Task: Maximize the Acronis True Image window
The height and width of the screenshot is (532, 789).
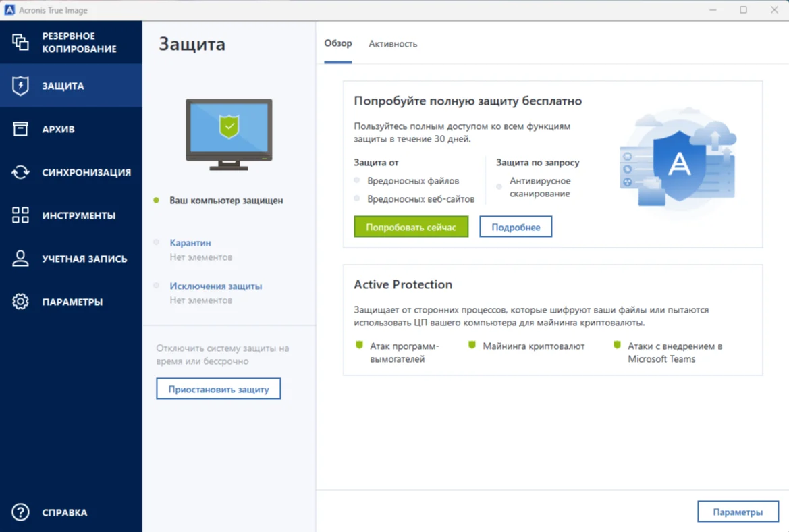Action: 743,9
